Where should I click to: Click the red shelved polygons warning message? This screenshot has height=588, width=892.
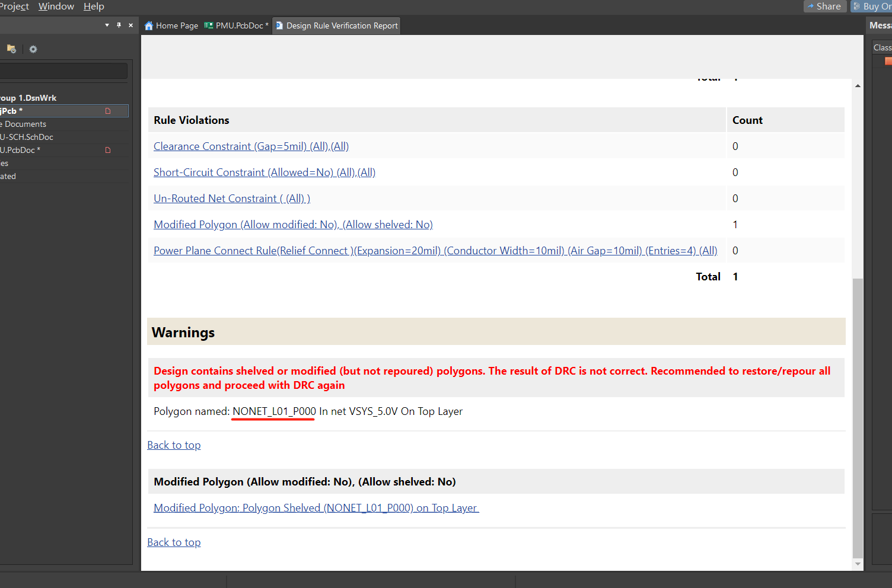click(492, 378)
